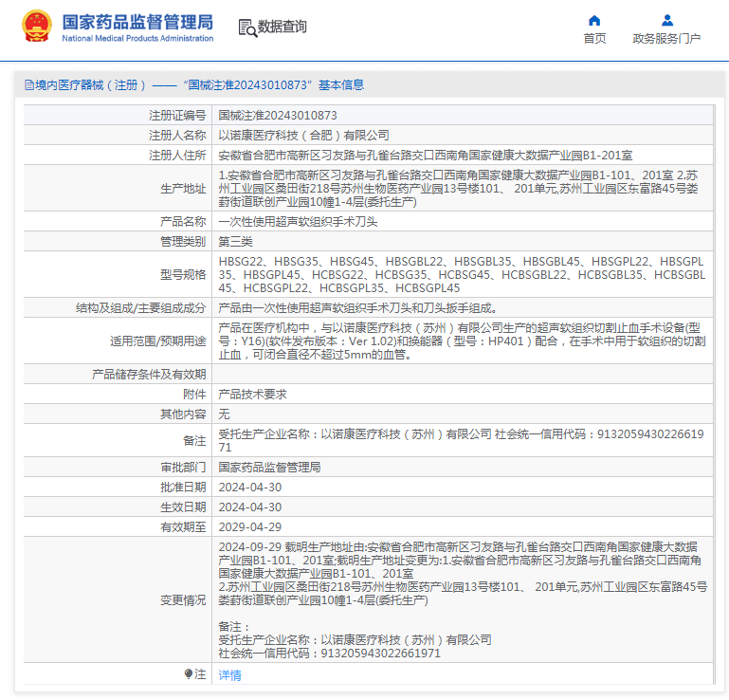Select expiry date 2029-04-29
Image resolution: width=729 pixels, height=700 pixels.
[x=250, y=527]
